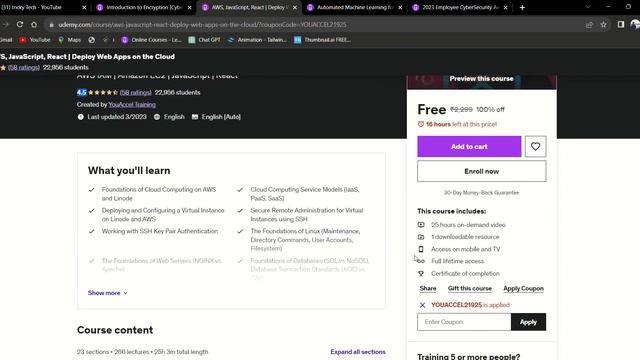Open 58 ratings link in sticky header
Screen dimensions: 640x360
(24, 67)
